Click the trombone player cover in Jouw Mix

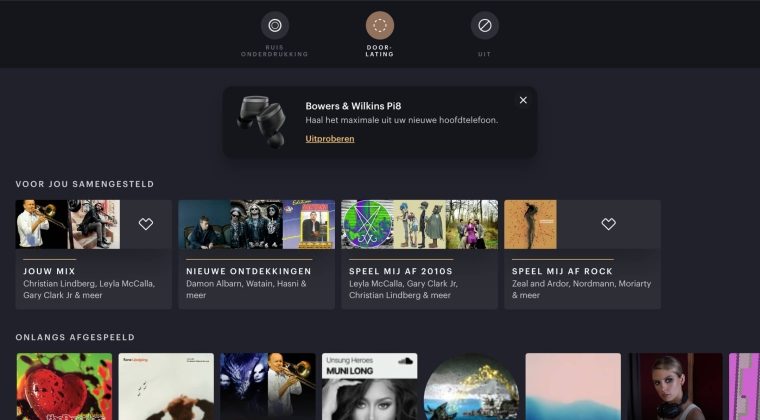42,224
